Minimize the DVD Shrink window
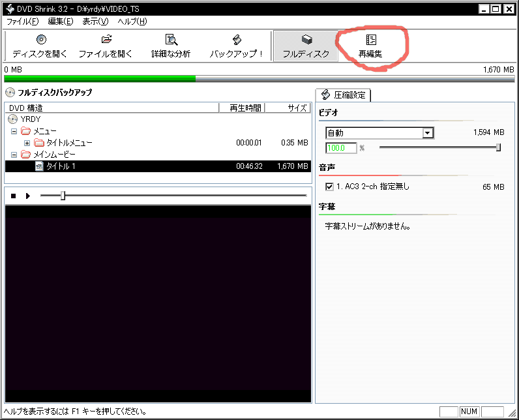 click(484, 9)
